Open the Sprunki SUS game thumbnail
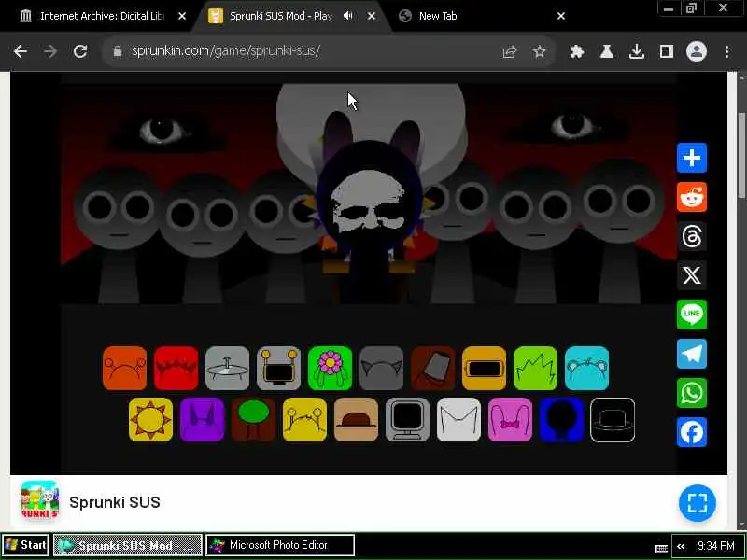This screenshot has width=747, height=560. click(x=40, y=499)
